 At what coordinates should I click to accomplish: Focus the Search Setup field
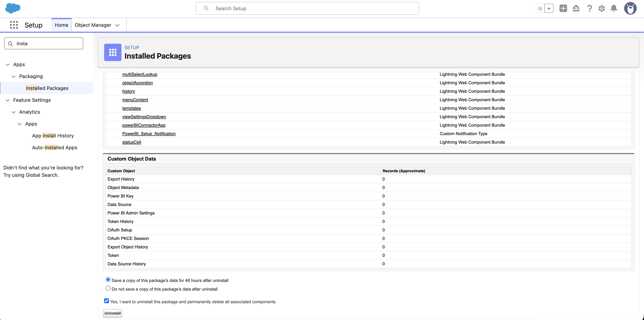pyautogui.click(x=307, y=8)
